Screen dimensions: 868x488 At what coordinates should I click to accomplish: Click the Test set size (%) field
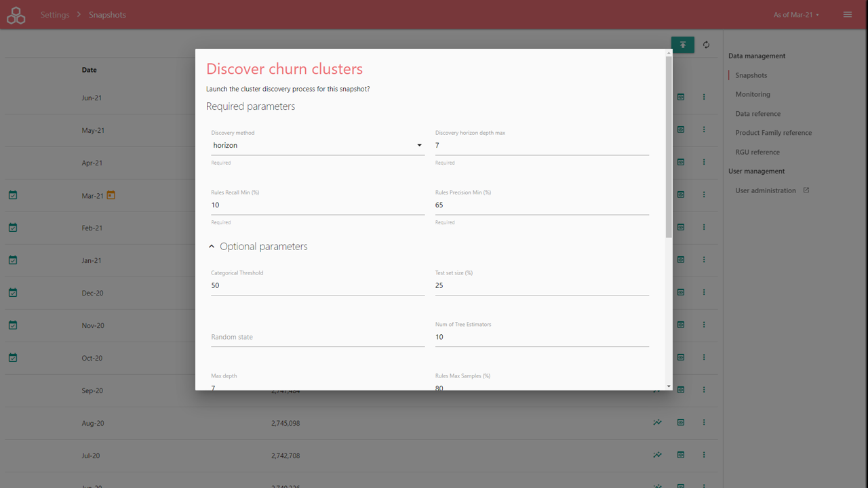pos(542,286)
